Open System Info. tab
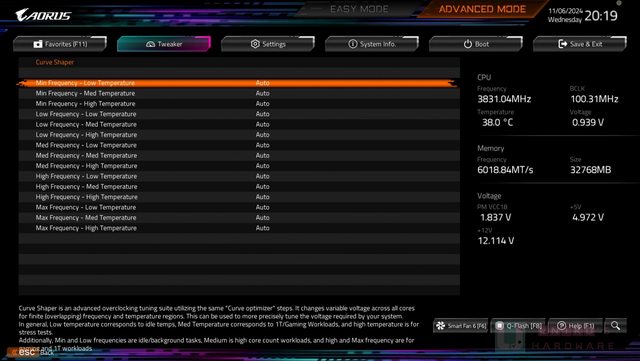640x361 pixels. coord(372,44)
